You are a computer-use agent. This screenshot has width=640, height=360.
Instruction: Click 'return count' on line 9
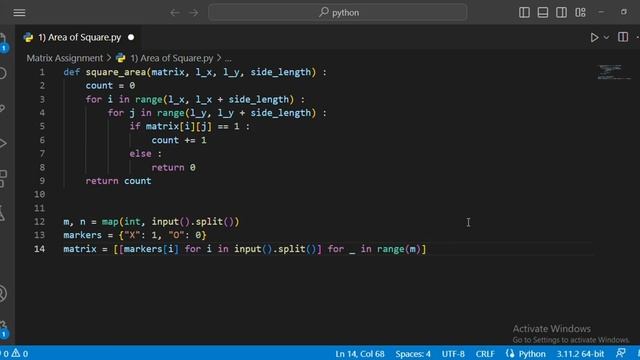tap(118, 181)
